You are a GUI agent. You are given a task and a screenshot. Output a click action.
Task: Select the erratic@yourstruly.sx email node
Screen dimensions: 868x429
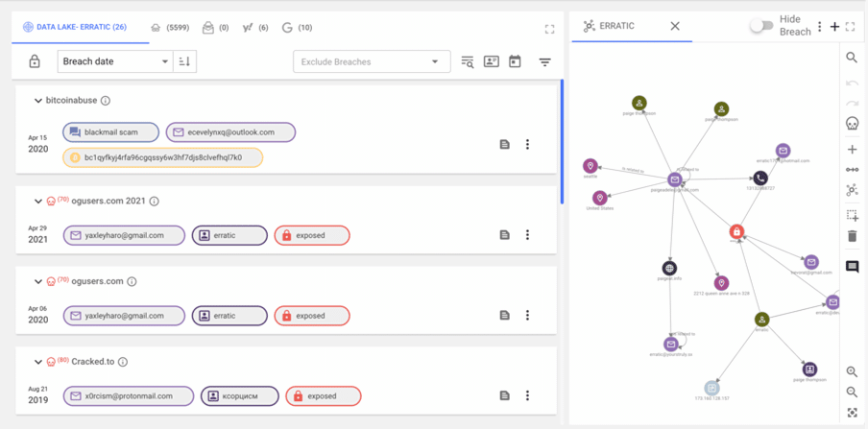click(x=671, y=344)
